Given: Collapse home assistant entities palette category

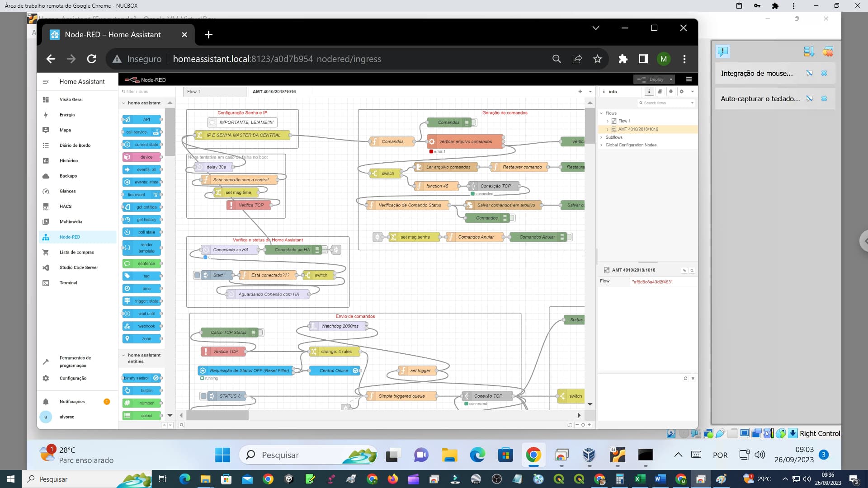Looking at the screenshot, I should tap(142, 358).
